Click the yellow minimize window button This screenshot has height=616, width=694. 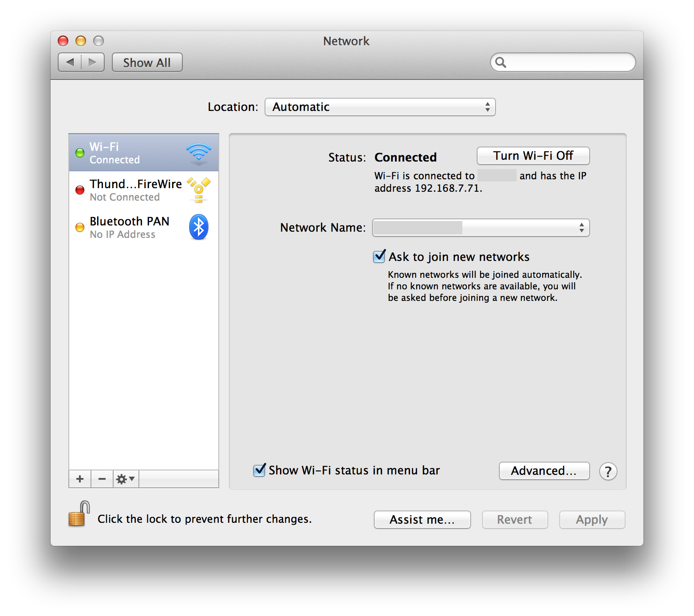pyautogui.click(x=81, y=41)
